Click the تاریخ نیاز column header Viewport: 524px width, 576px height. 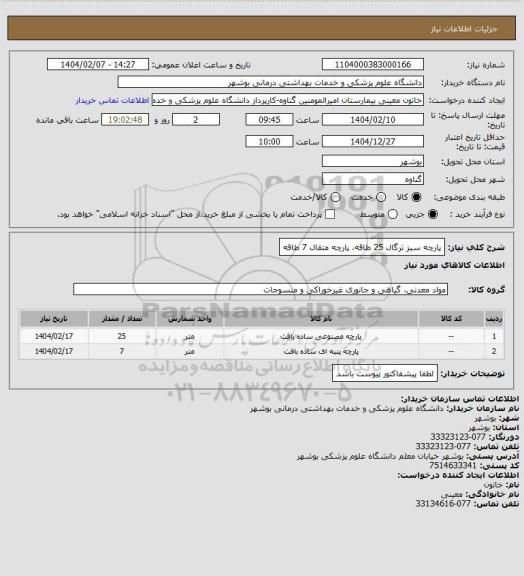coord(54,318)
